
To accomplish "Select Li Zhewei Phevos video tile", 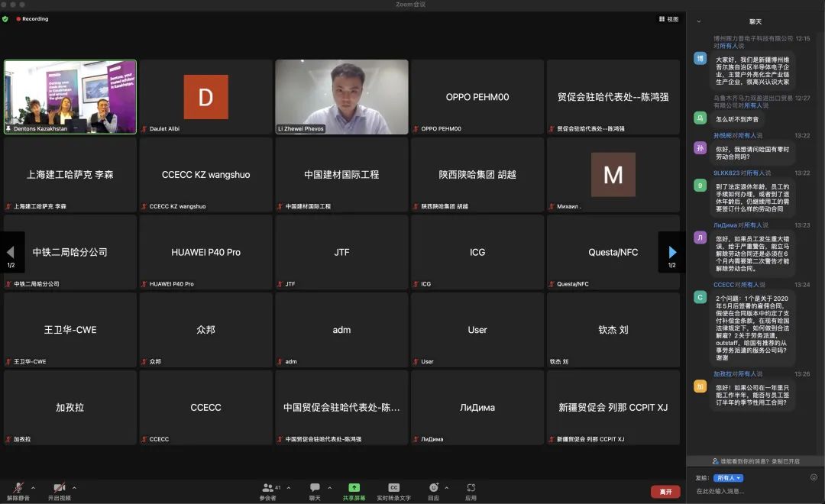I will (341, 96).
